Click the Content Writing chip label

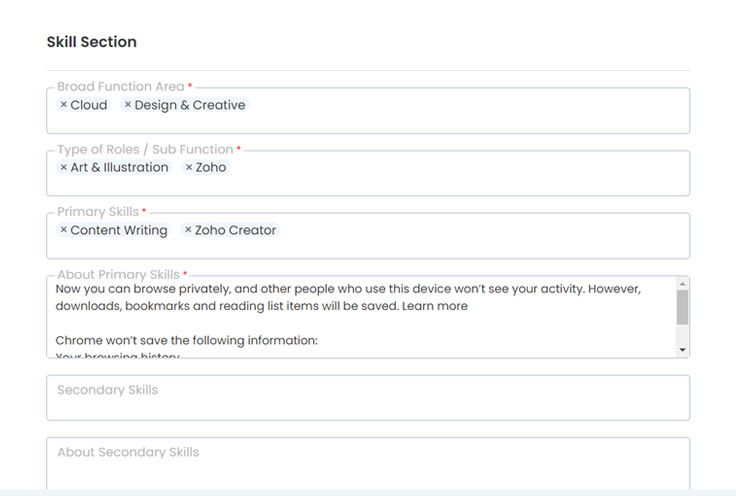[119, 230]
